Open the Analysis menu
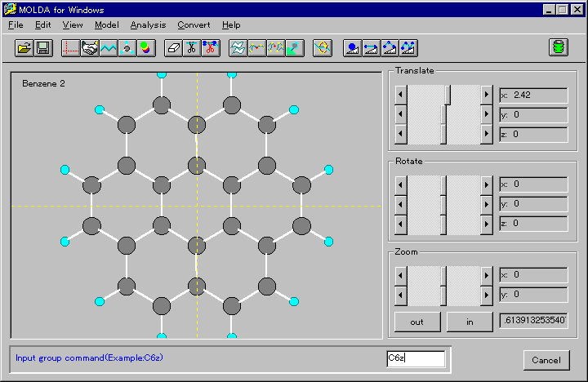 point(148,25)
